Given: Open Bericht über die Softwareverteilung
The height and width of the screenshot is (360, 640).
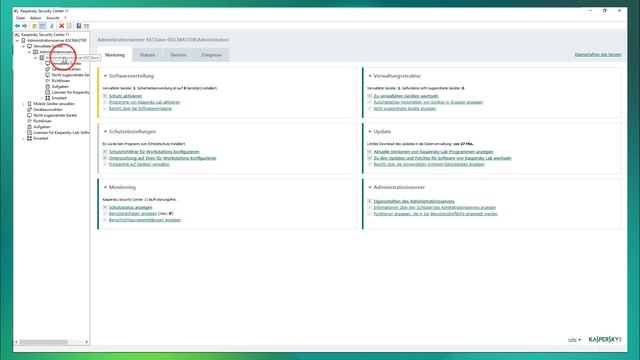Looking at the screenshot, I should (x=140, y=109).
